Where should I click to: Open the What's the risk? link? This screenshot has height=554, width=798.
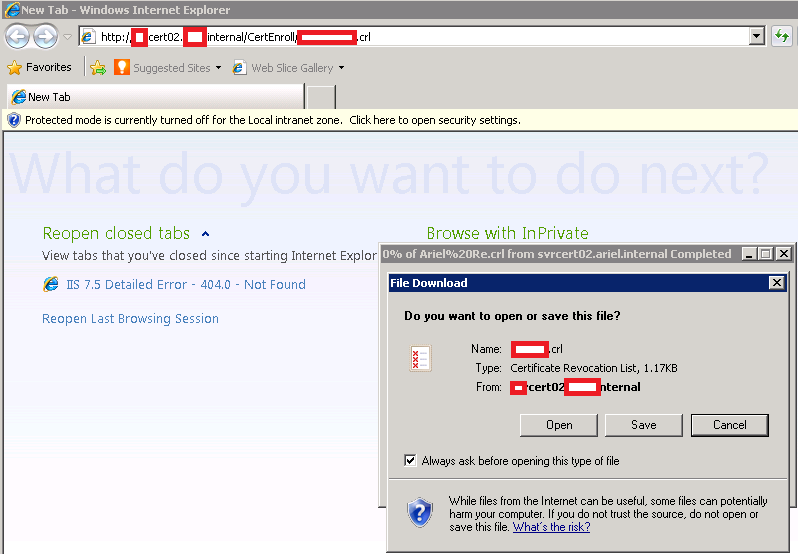tap(551, 527)
